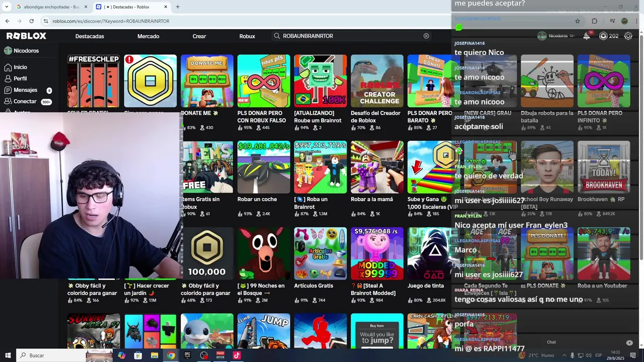Image resolution: width=644 pixels, height=362 pixels.
Task: Switch to the Destacadas - Roblox tab
Action: coord(133,7)
